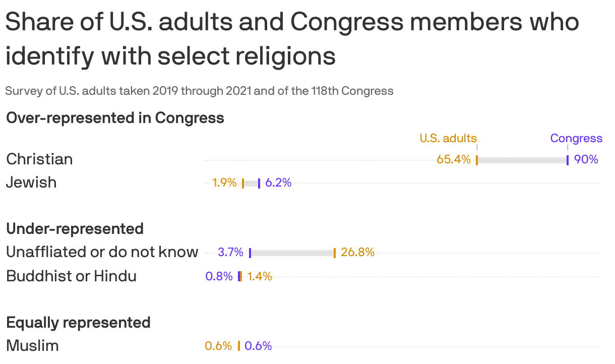The width and height of the screenshot is (615, 364).
Task: Click the gray range bar for Christian
Action: pos(522,160)
